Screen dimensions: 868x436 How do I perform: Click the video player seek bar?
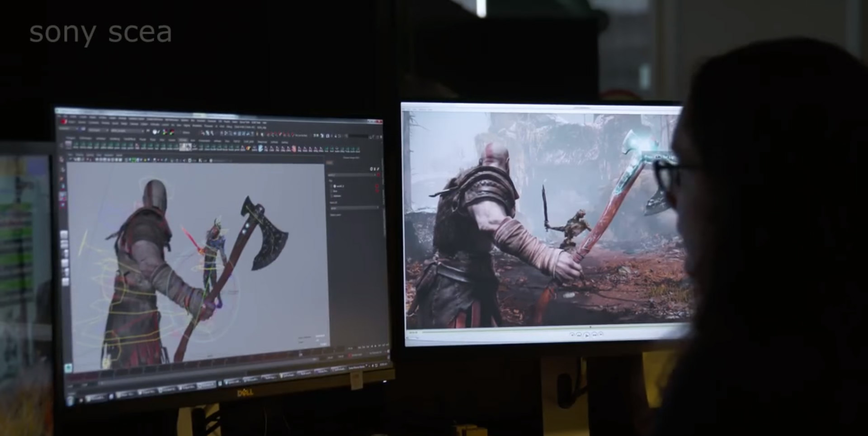tap(556, 329)
